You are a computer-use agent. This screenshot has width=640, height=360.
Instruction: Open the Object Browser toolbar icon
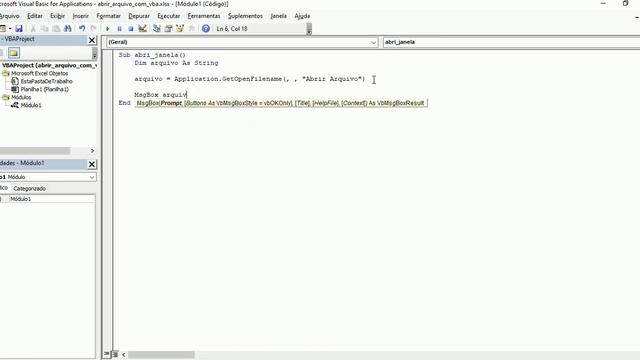180,29
